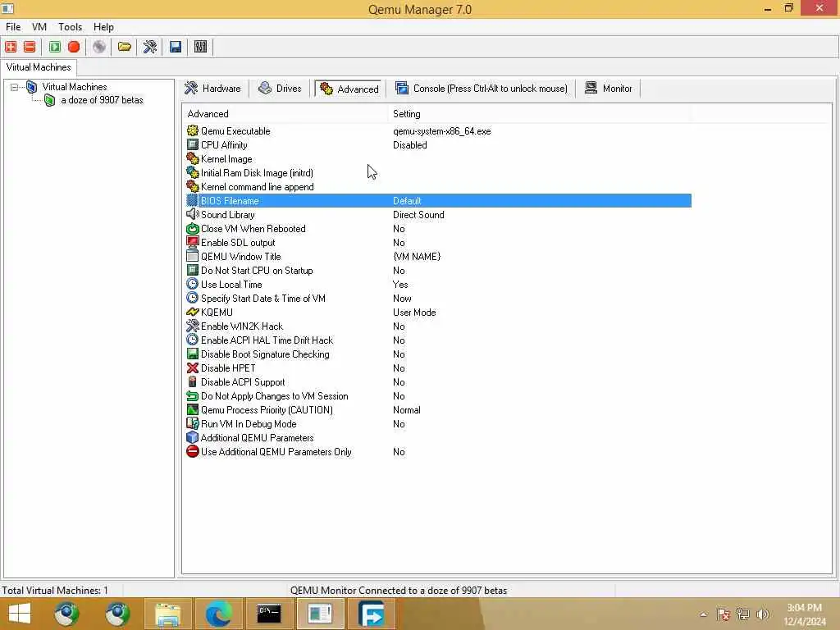This screenshot has width=840, height=630.
Task: Click the 'Normal' process priority value
Action: tap(407, 410)
